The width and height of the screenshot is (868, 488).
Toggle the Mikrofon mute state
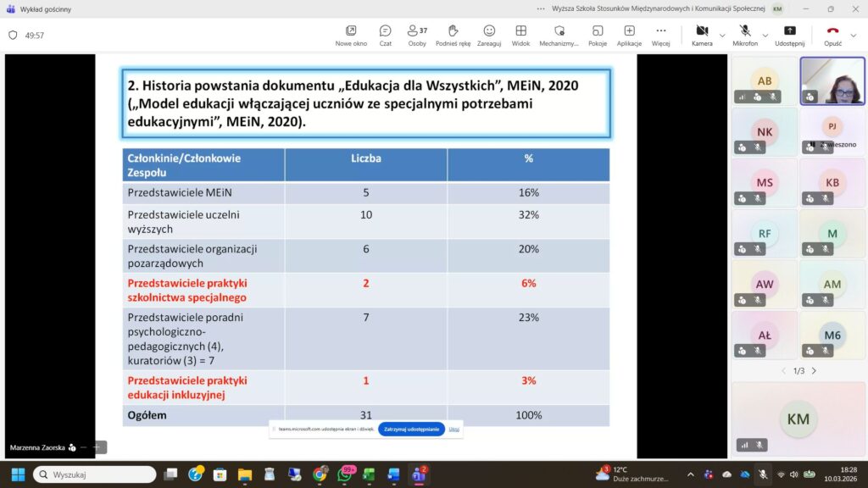(745, 35)
